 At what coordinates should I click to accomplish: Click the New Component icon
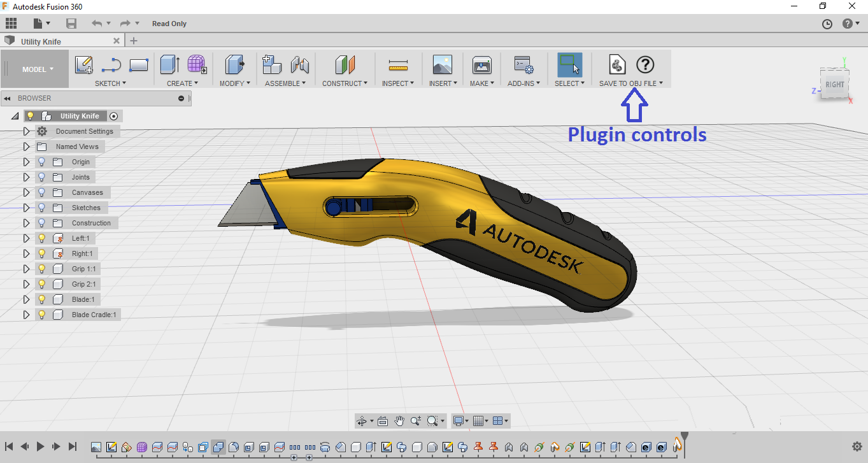pyautogui.click(x=272, y=64)
